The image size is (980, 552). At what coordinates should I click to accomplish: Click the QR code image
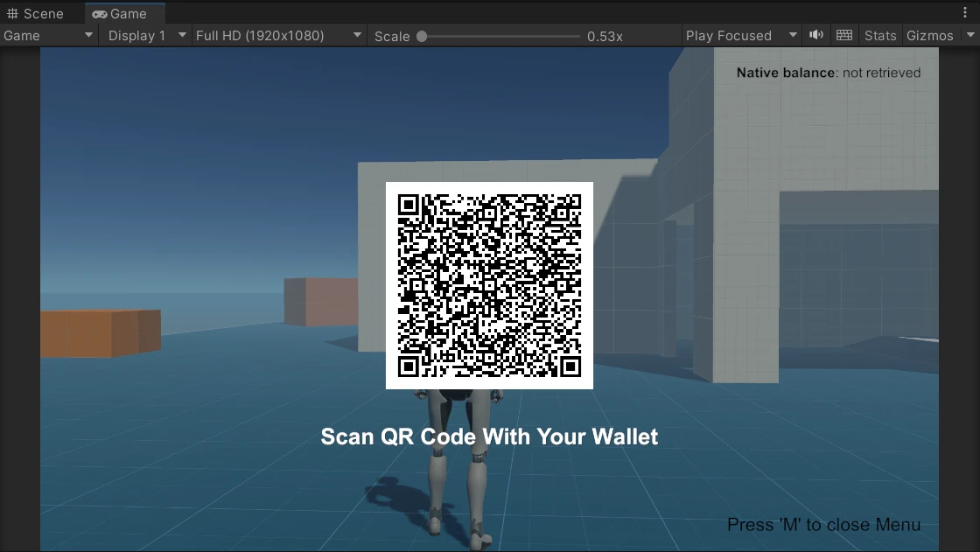(489, 285)
